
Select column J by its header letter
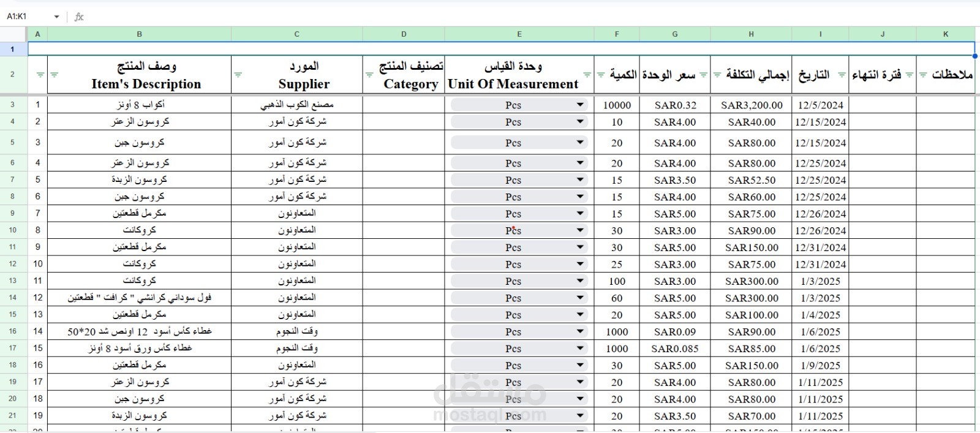point(883,34)
